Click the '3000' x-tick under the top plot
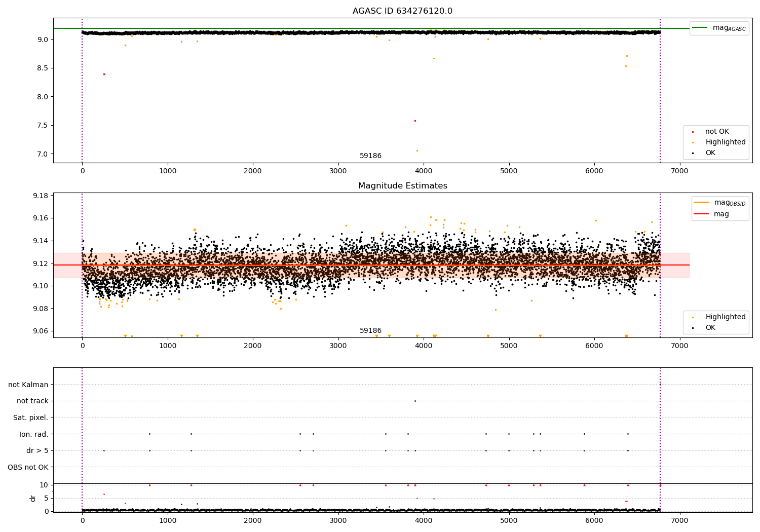760x532 pixels. click(x=338, y=171)
